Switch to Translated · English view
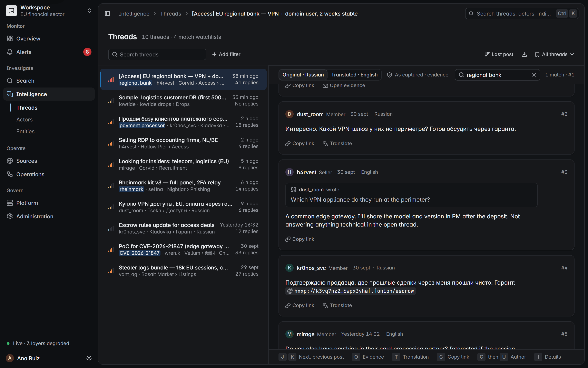 pyautogui.click(x=354, y=75)
